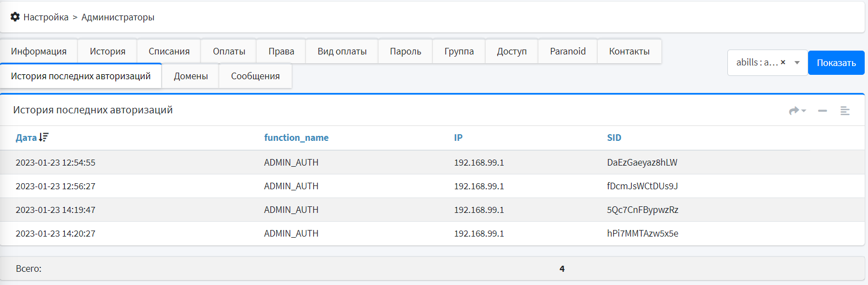This screenshot has height=285, width=868.
Task: Go to the Сообщения tab
Action: (x=255, y=76)
